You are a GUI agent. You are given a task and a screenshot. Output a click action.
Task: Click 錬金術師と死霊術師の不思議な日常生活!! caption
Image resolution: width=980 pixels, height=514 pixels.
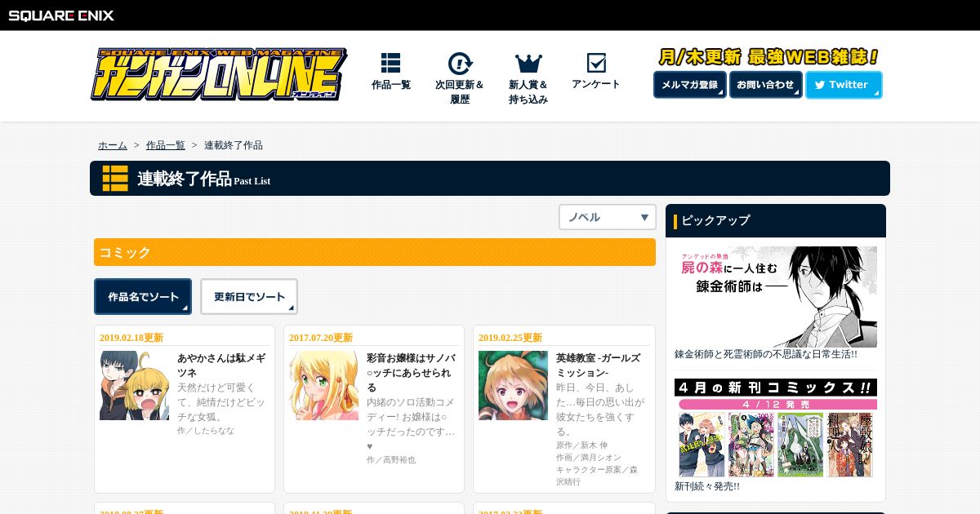(x=766, y=355)
